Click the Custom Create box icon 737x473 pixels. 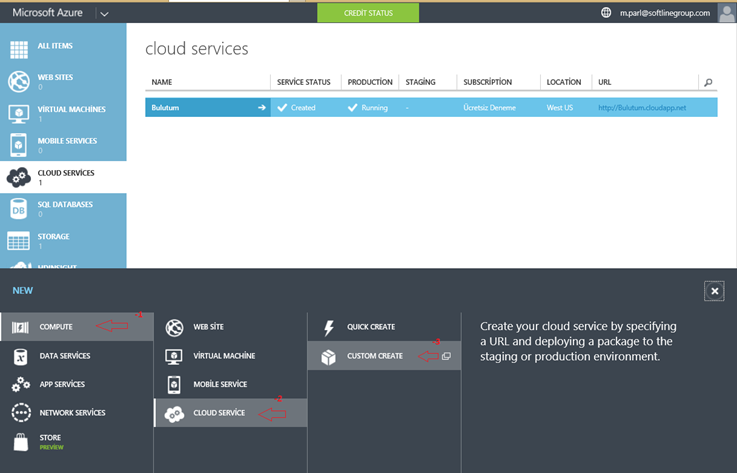coord(329,357)
